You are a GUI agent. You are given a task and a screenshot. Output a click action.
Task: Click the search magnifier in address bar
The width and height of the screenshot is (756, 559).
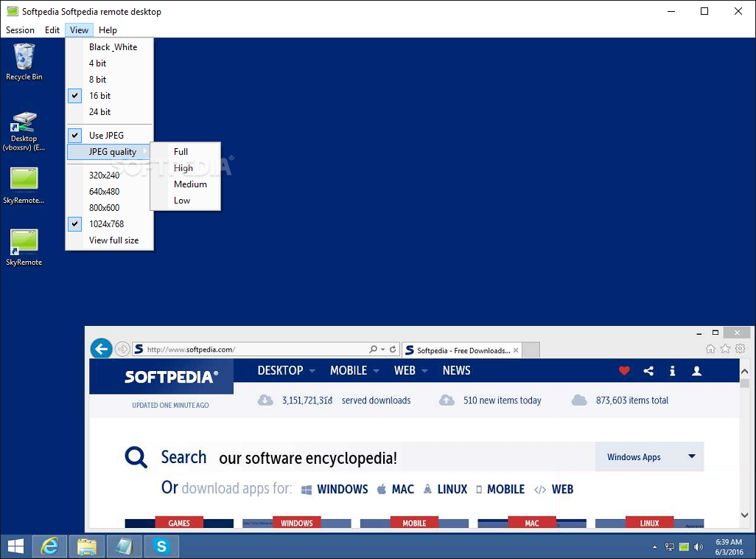click(x=373, y=349)
